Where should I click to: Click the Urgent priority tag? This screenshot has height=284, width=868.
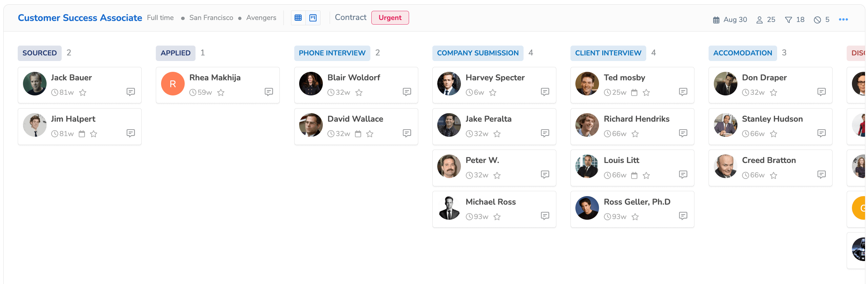tap(390, 18)
